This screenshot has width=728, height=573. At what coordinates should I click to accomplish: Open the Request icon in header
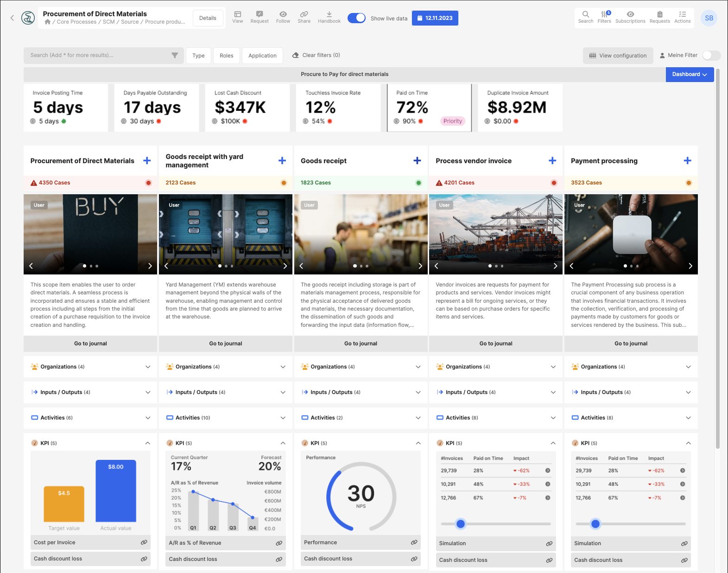tap(259, 14)
